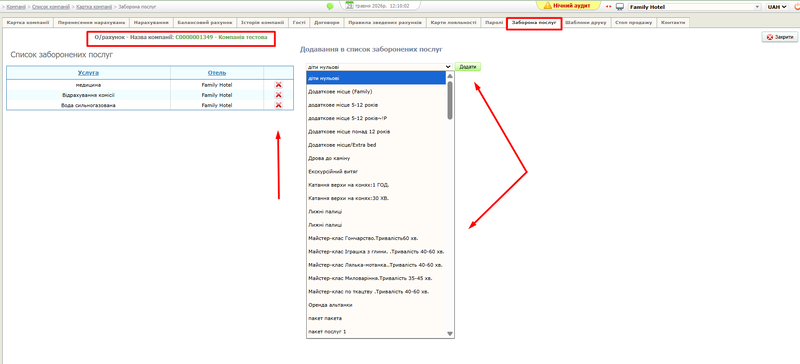Open 'Правила зведених рахунків' tab

[385, 22]
